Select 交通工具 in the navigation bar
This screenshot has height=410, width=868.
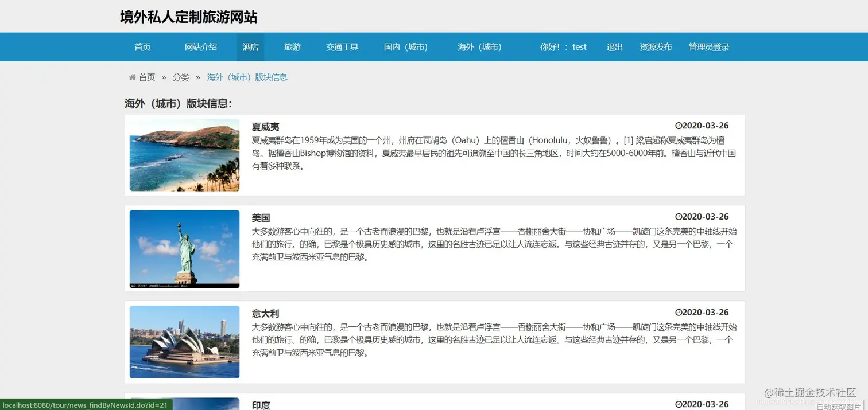pyautogui.click(x=342, y=47)
